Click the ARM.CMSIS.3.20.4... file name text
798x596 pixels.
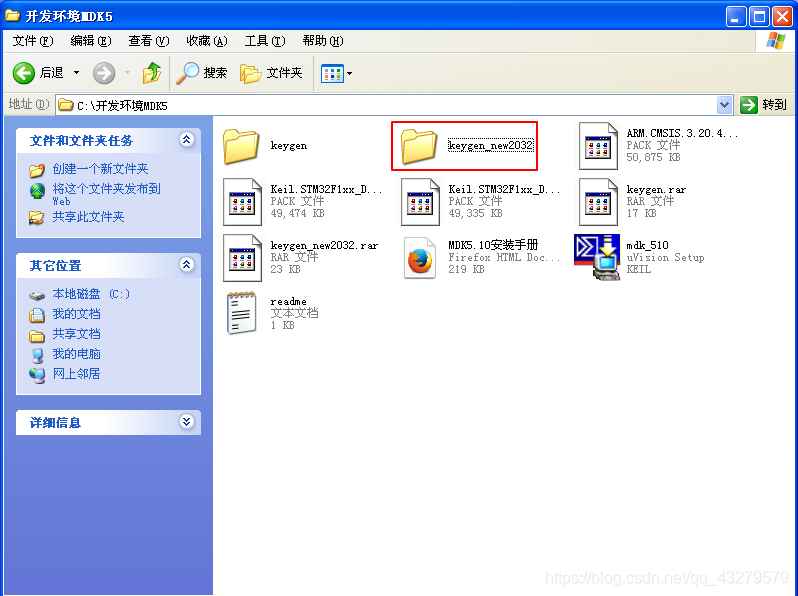tap(681, 133)
